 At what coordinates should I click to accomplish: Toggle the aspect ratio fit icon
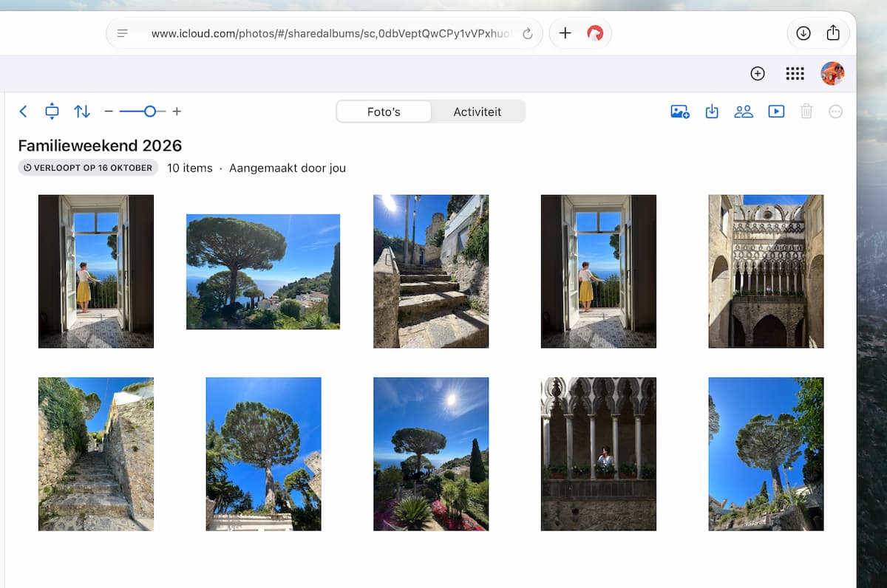(52, 112)
